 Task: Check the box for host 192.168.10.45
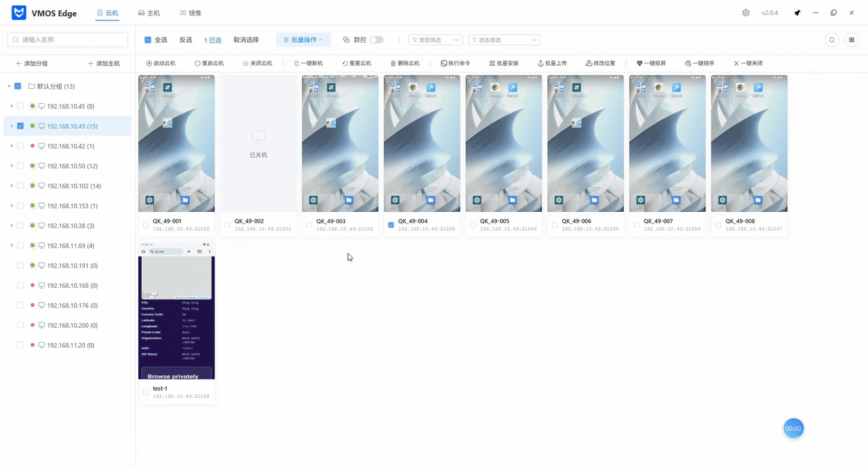(x=20, y=107)
